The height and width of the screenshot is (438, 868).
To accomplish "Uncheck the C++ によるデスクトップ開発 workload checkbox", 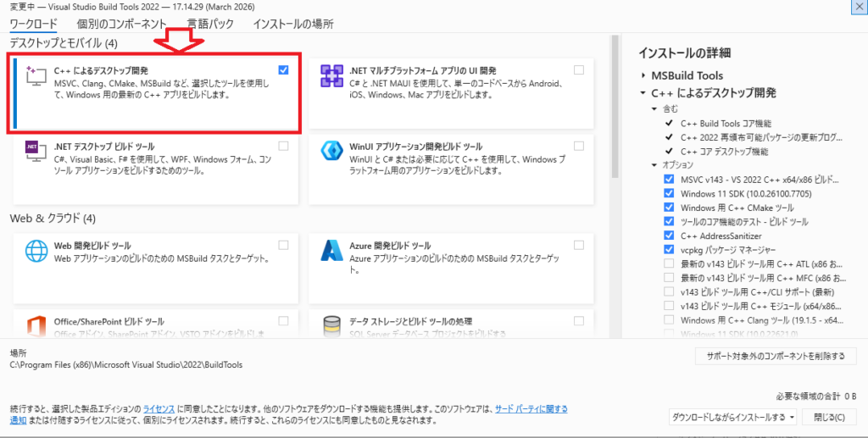I will pos(283,70).
